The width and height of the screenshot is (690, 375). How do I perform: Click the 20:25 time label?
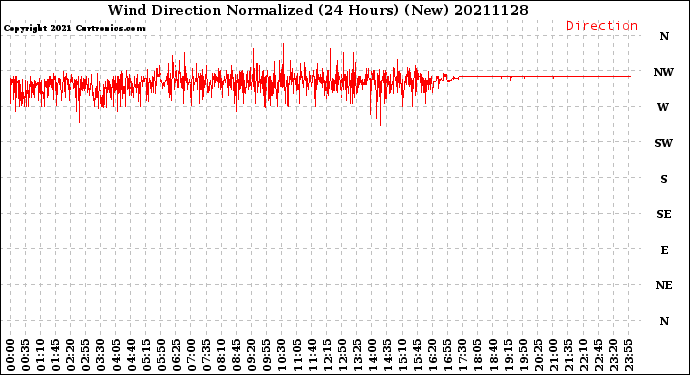538,355
